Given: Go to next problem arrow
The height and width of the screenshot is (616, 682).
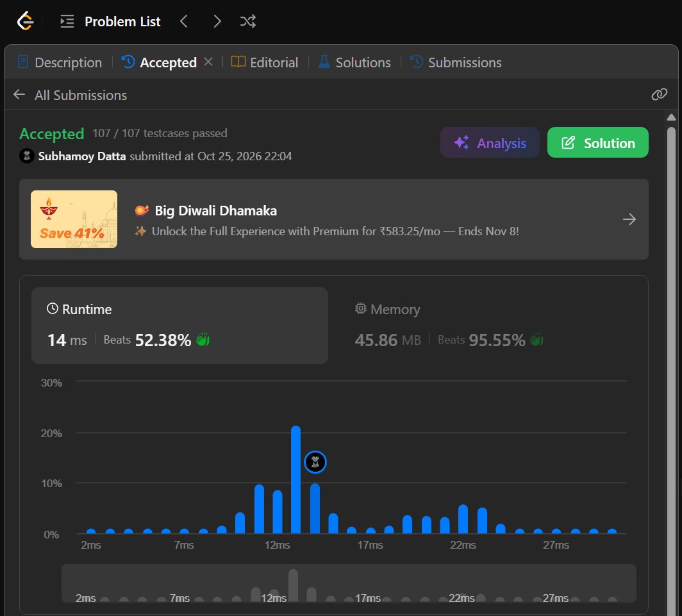Looking at the screenshot, I should click(x=217, y=21).
